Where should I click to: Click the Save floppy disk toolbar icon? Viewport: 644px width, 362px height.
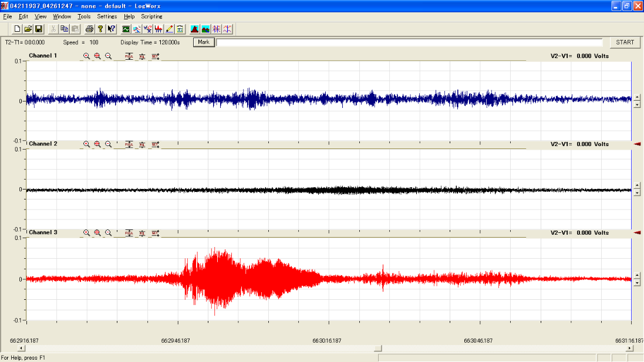point(39,29)
